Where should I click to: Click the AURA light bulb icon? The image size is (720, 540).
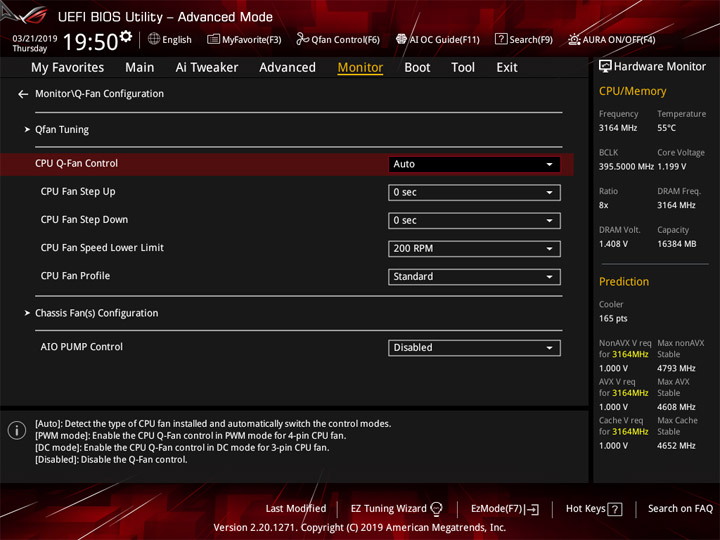point(574,39)
